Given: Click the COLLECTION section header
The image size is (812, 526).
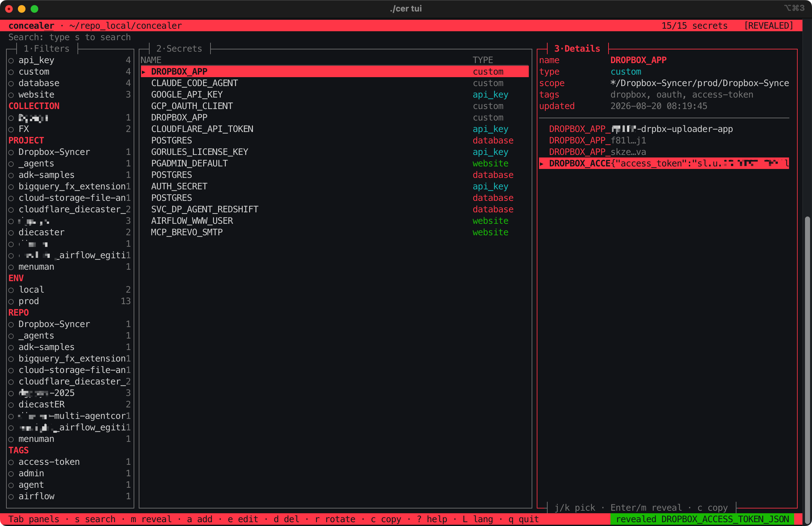Looking at the screenshot, I should 34,106.
